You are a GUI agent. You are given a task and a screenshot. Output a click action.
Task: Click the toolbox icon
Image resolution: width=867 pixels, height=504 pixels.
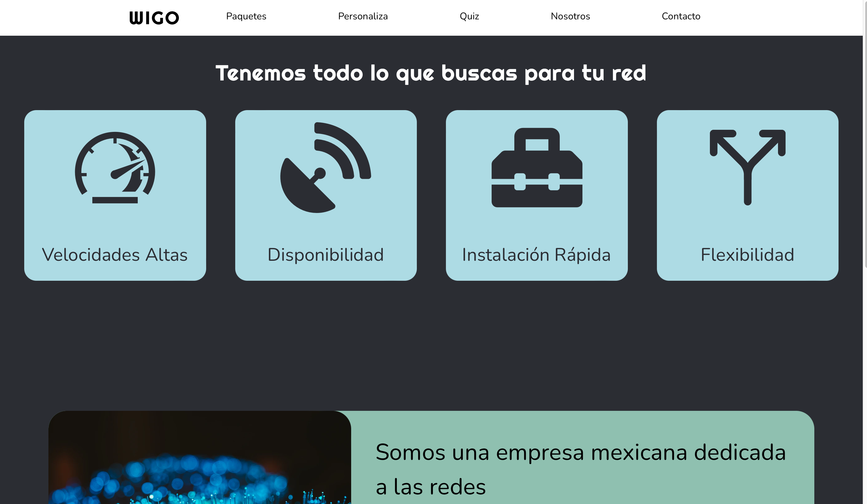(x=537, y=167)
